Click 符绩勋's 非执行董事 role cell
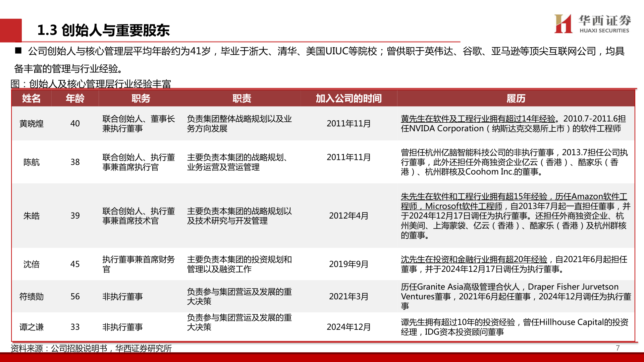 pyautogui.click(x=122, y=297)
